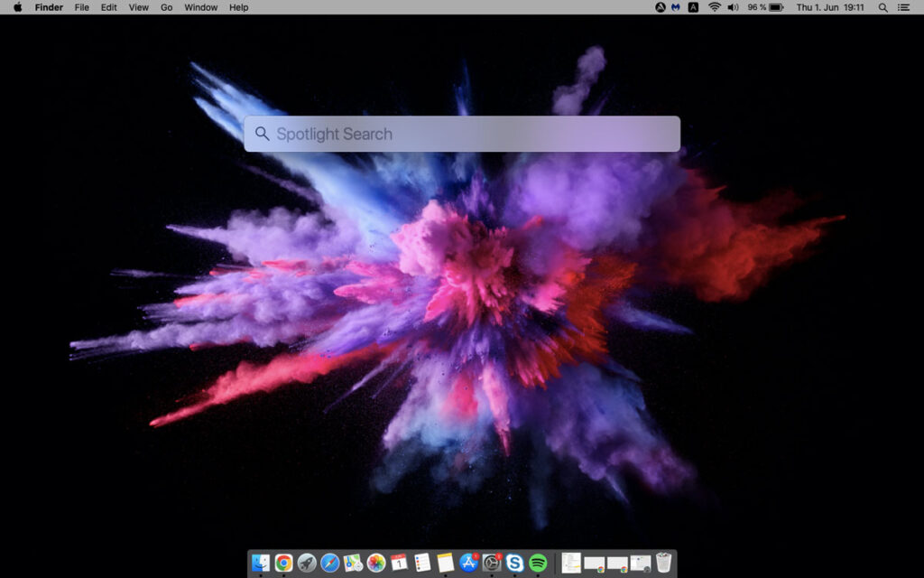
Task: Launch Spotify
Action: pyautogui.click(x=536, y=561)
